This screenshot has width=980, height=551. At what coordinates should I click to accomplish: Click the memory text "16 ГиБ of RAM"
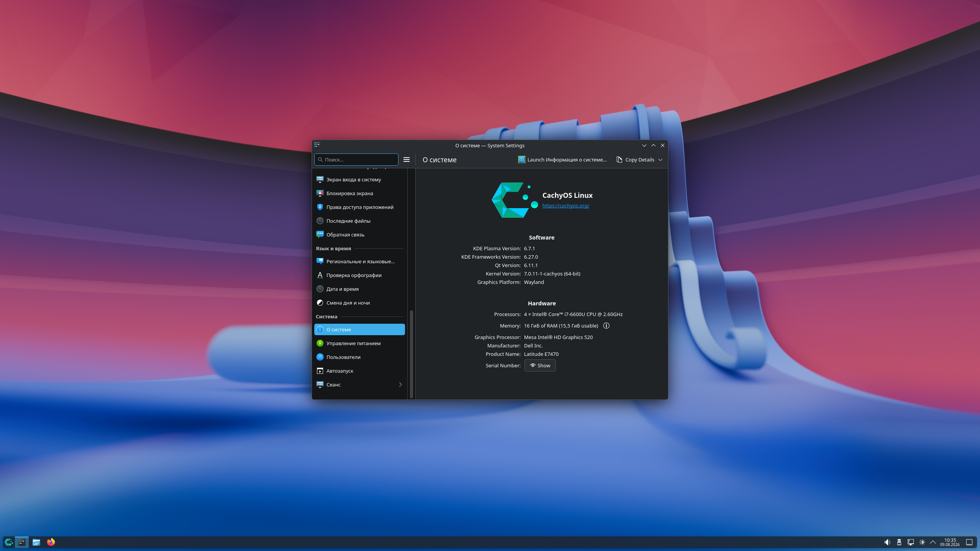click(x=541, y=326)
